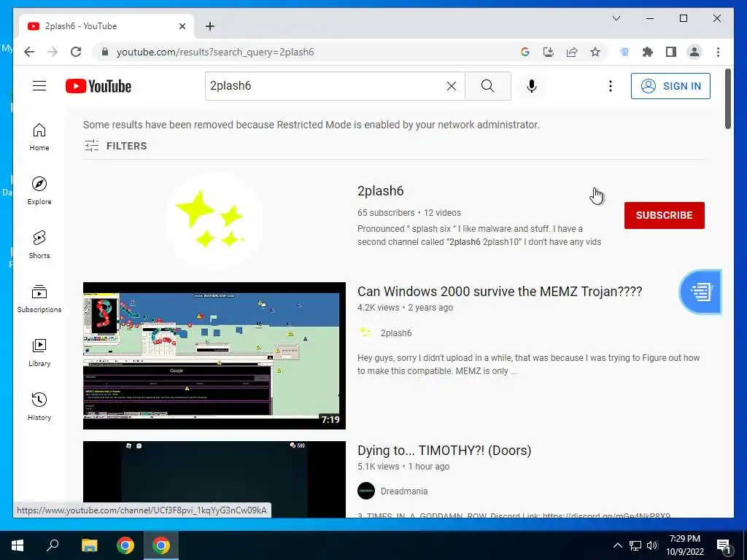Click the Restricted Mode notice text

tap(311, 125)
